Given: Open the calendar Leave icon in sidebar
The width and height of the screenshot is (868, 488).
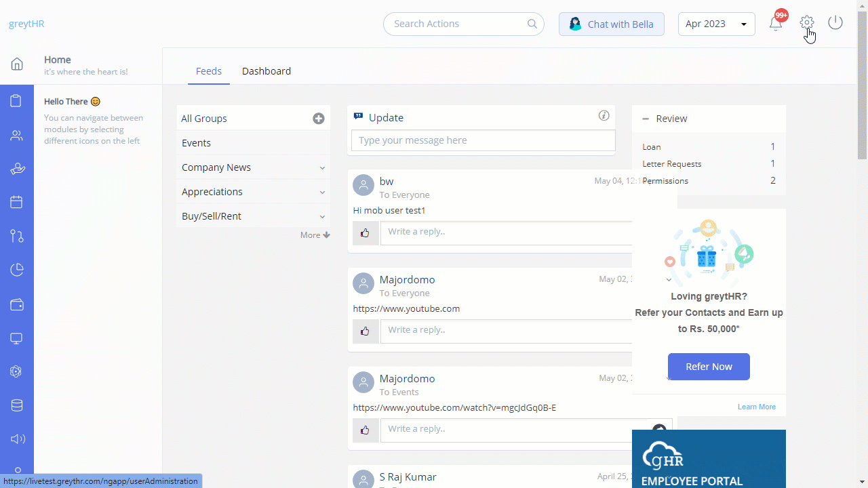Looking at the screenshot, I should point(17,202).
